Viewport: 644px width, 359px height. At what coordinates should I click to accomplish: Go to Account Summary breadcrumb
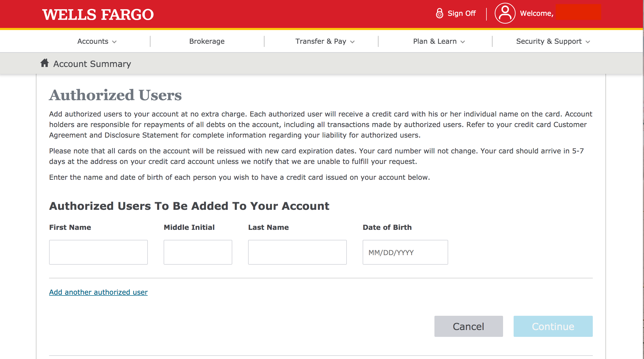(x=92, y=64)
